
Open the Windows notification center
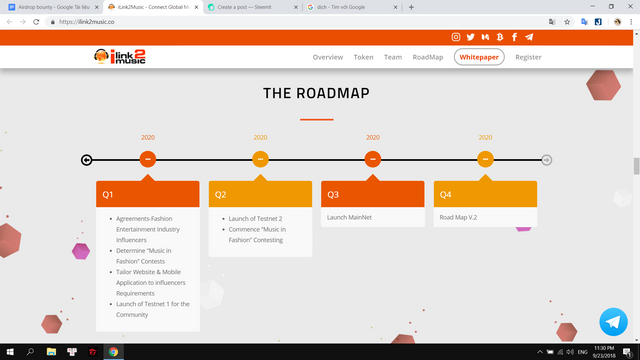(x=627, y=352)
